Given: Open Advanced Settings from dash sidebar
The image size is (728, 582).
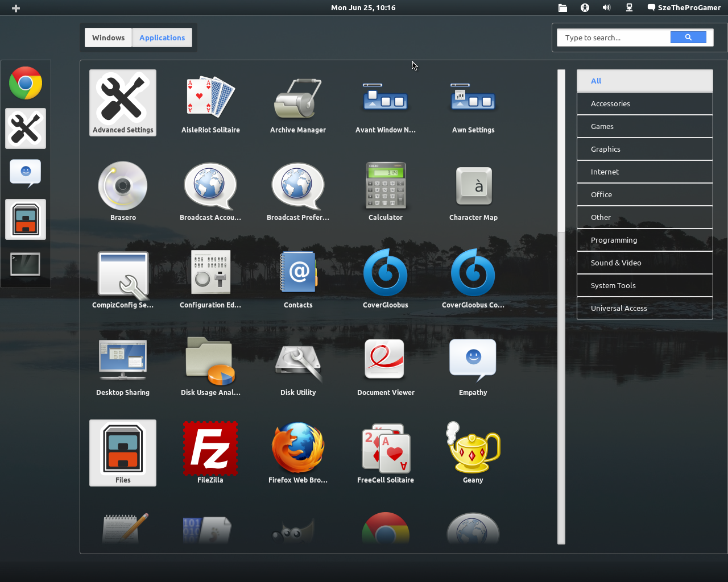Looking at the screenshot, I should [26, 128].
